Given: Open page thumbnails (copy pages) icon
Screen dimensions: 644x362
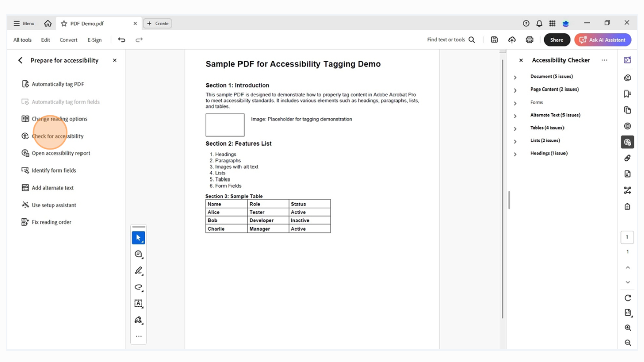Looking at the screenshot, I should pos(627,110).
